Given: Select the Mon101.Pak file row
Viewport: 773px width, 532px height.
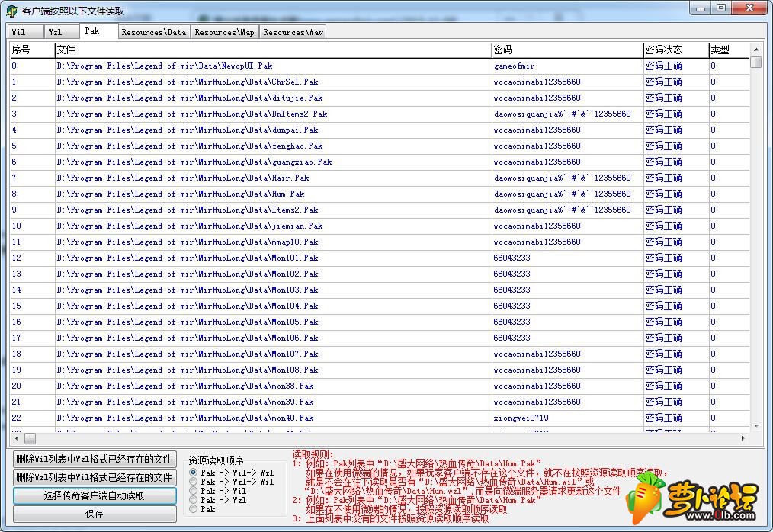Looking at the screenshot, I should click(x=380, y=258).
